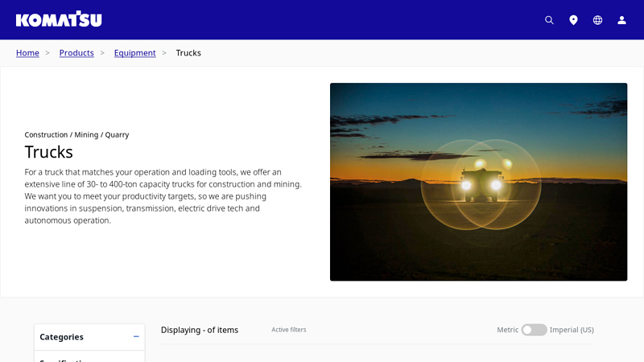644x362 pixels.
Task: Open Products breadcrumb link
Action: (76, 53)
